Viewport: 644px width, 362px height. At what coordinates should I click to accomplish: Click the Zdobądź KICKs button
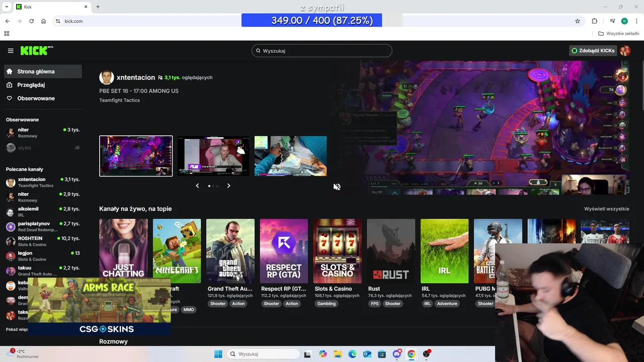[x=593, y=51]
